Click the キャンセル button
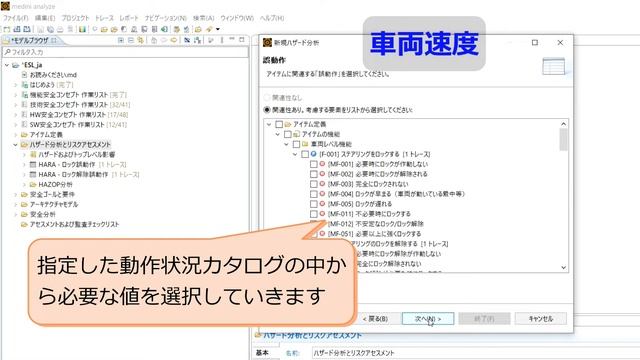The width and height of the screenshot is (640, 360). 540,318
